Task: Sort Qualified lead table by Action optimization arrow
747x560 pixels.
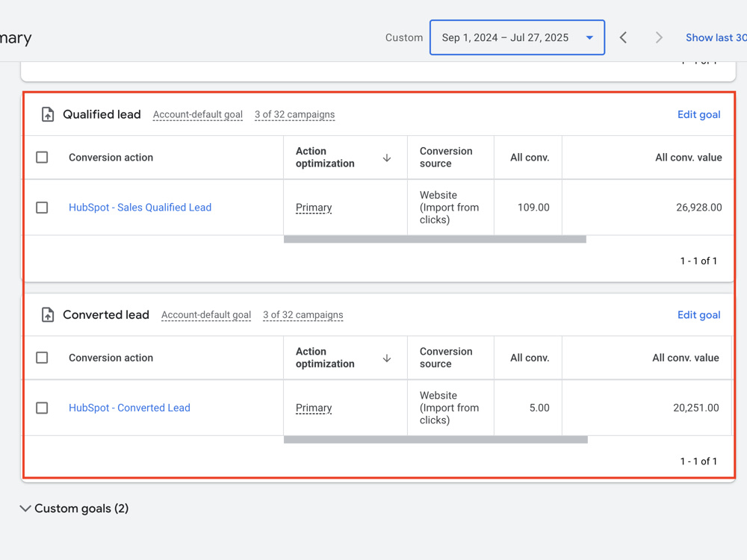Action: pos(387,158)
